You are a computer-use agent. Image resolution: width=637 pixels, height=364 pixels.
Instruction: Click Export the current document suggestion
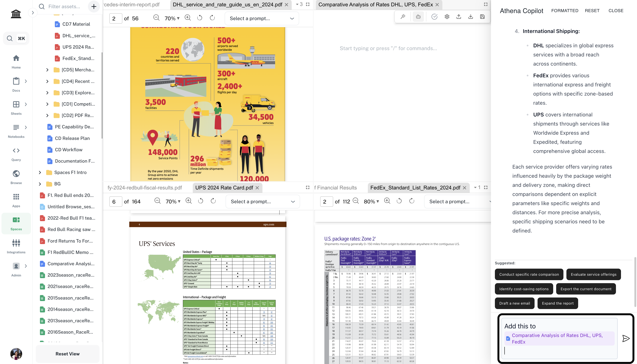(586, 289)
